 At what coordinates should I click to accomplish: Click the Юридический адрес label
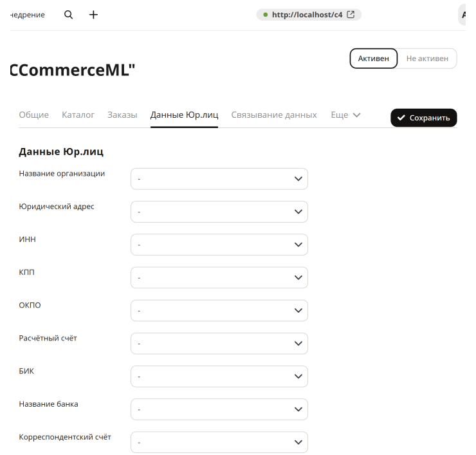point(57,207)
